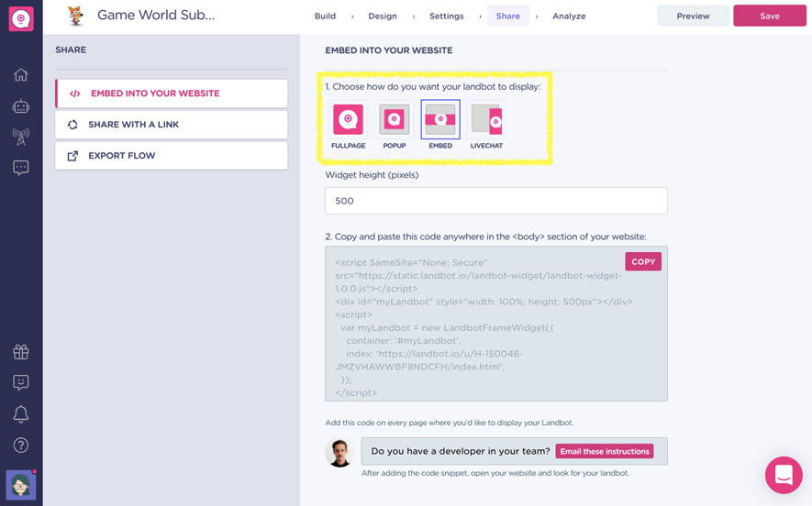Click the Save button
This screenshot has width=812, height=506.
(770, 16)
